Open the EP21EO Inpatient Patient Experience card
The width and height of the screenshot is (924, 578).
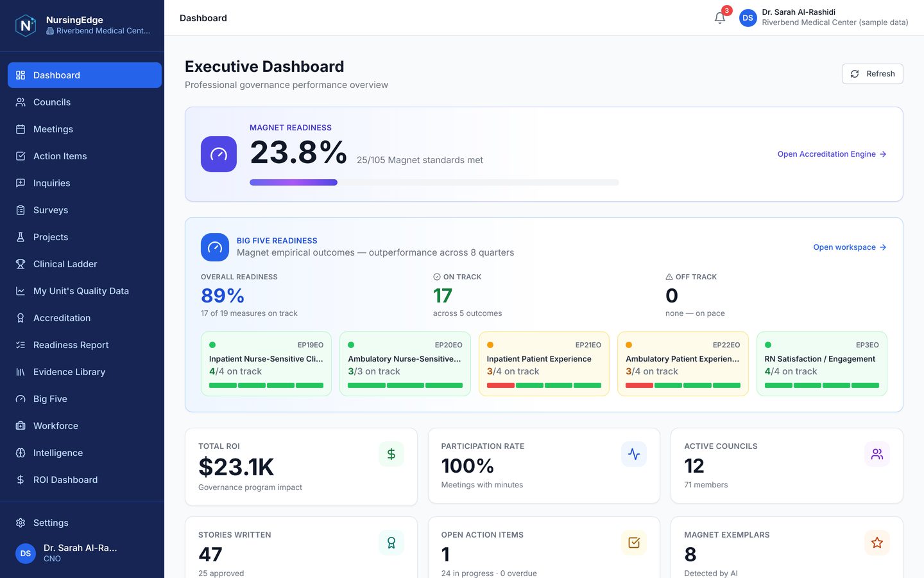click(544, 363)
